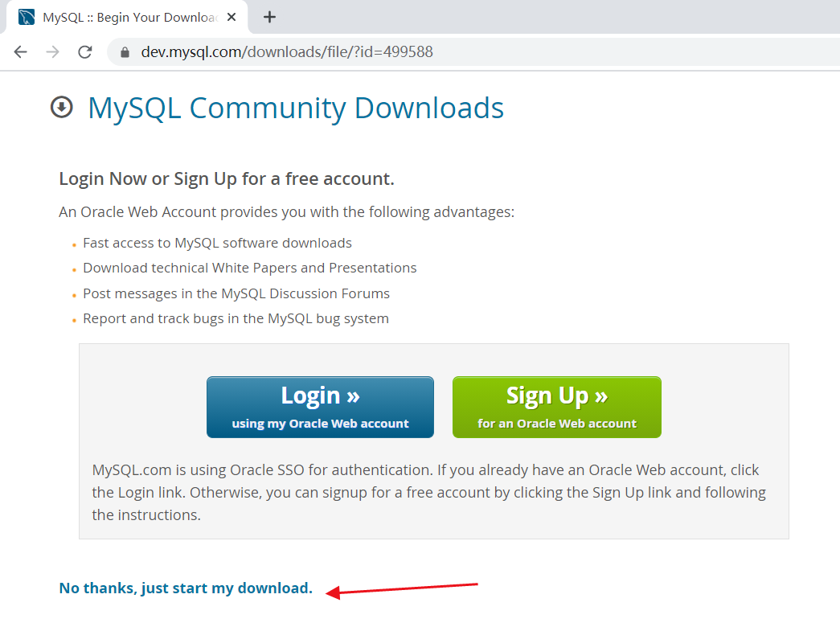
Task: Click the circular download arrow icon beside heading
Action: (62, 107)
